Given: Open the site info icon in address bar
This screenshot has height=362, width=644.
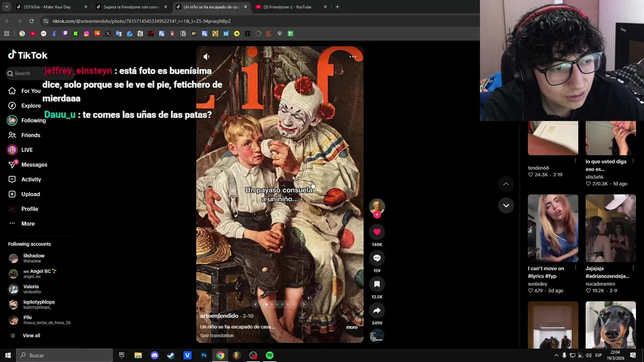Looking at the screenshot, I should [46, 21].
